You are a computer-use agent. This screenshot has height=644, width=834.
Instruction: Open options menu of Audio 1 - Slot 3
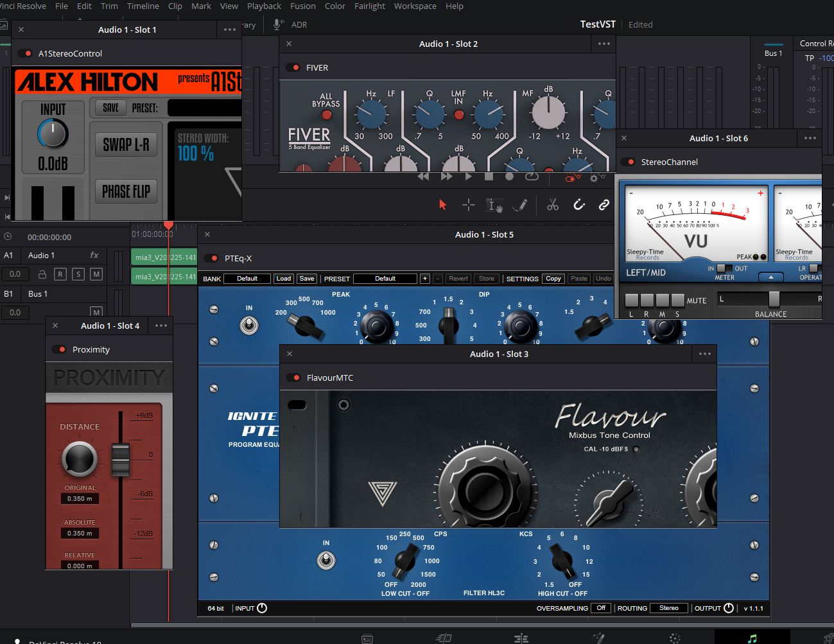(705, 354)
